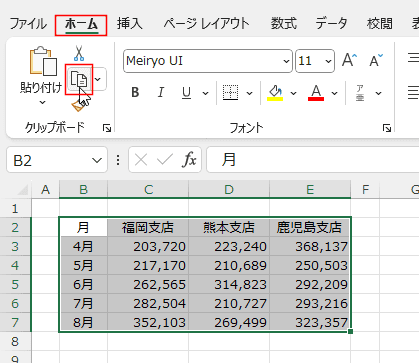Viewport: 419px width, 363px height.
Task: Click the selection fill handle square
Action: coord(350,331)
